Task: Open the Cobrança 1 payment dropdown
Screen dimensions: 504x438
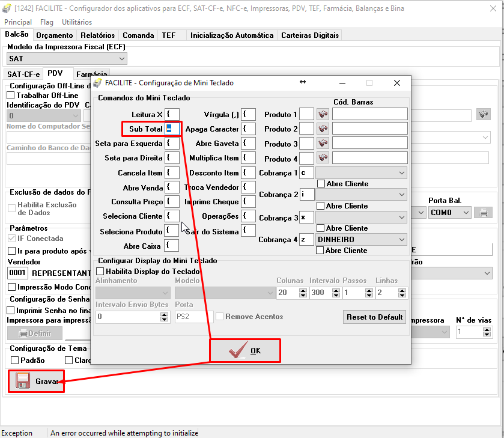Action: [x=361, y=172]
